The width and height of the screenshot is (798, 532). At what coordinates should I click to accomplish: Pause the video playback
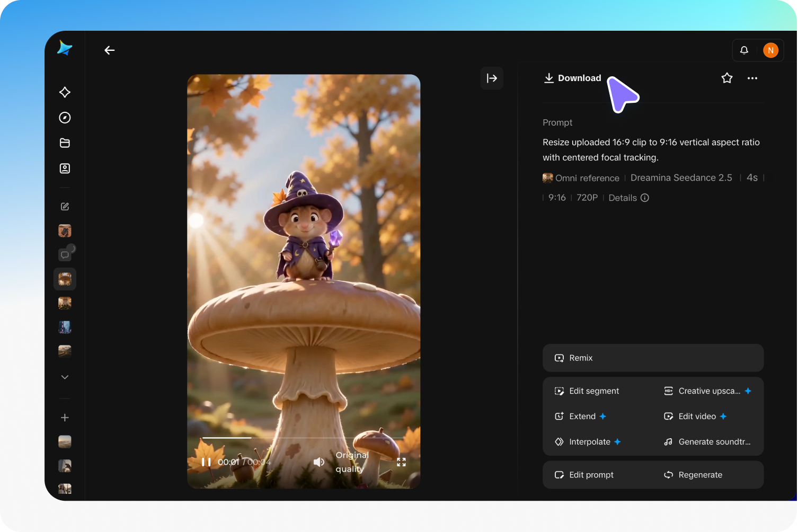206,462
